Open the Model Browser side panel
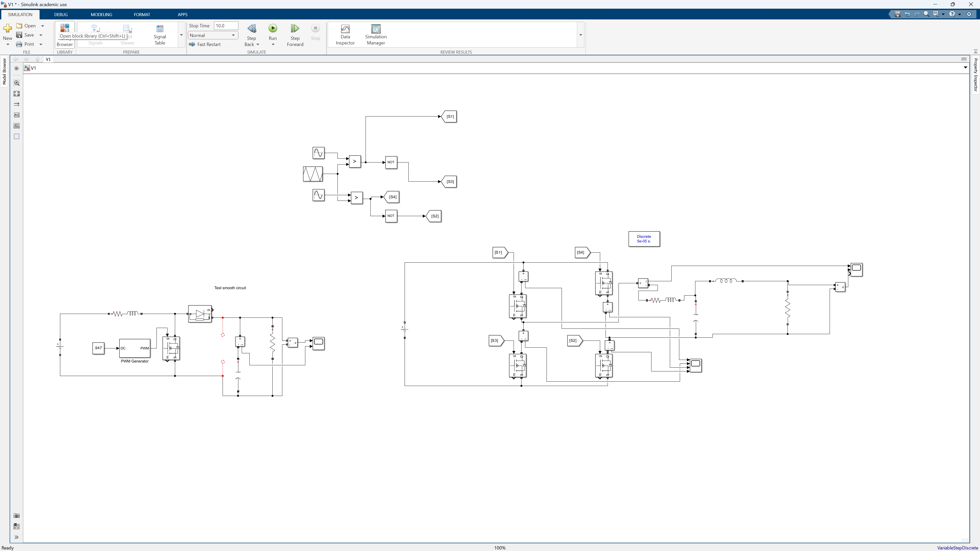 click(5, 71)
